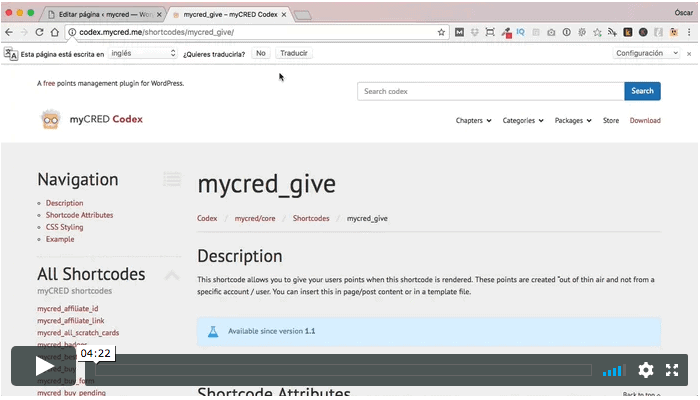The height and width of the screenshot is (400, 700).
Task: Reload the page with the refresh icon
Action: [x=39, y=32]
